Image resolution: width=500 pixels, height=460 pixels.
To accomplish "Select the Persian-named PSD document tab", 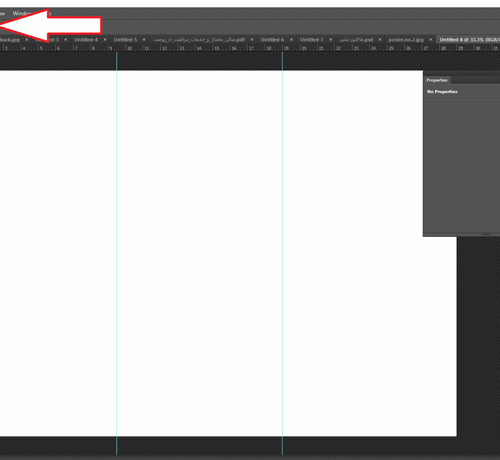I will tap(356, 39).
